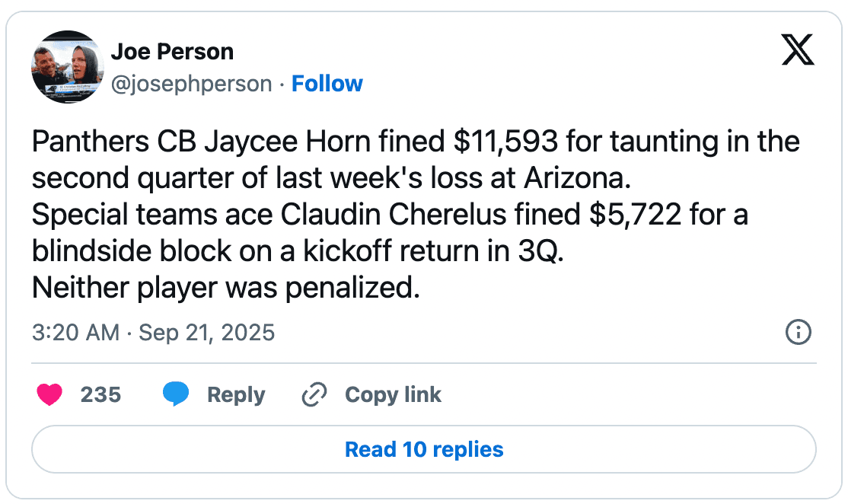Click the @josephperson handle
The height and width of the screenshot is (504, 848).
tap(191, 84)
